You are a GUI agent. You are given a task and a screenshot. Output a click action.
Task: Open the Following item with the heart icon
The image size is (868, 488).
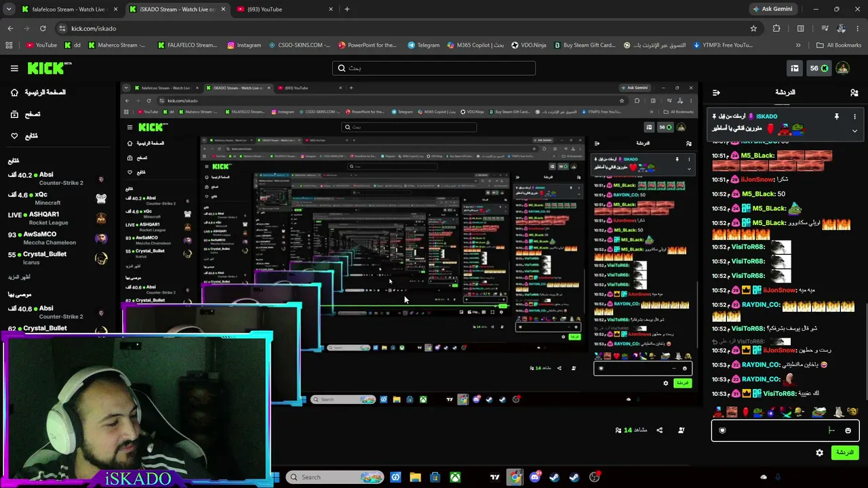[x=24, y=136]
